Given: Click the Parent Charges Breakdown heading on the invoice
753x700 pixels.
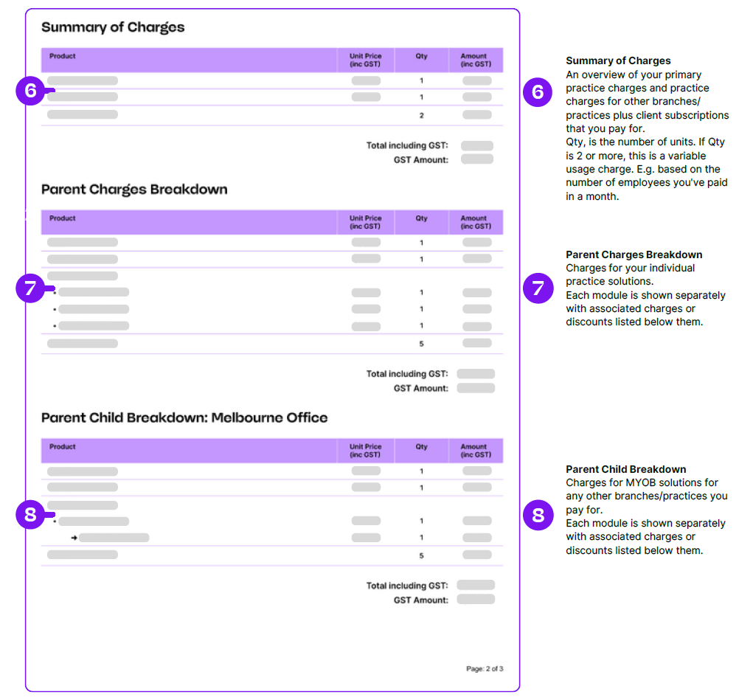Looking at the screenshot, I should (134, 190).
